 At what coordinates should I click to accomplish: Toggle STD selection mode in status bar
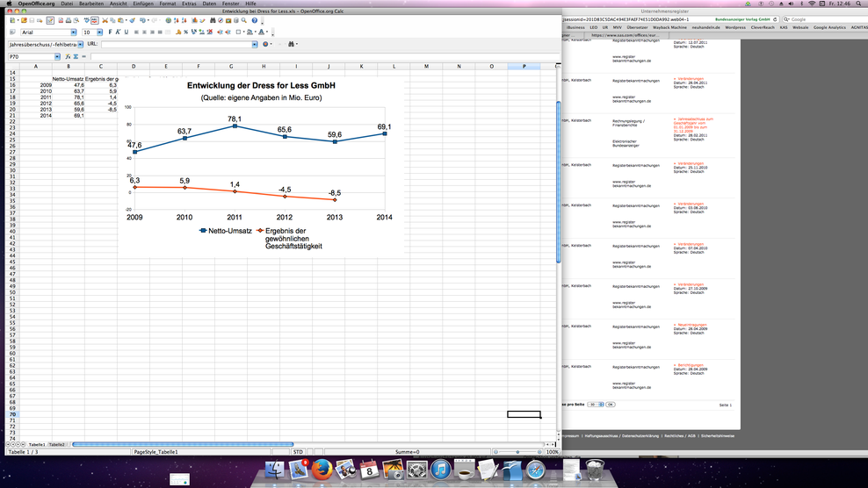(298, 452)
